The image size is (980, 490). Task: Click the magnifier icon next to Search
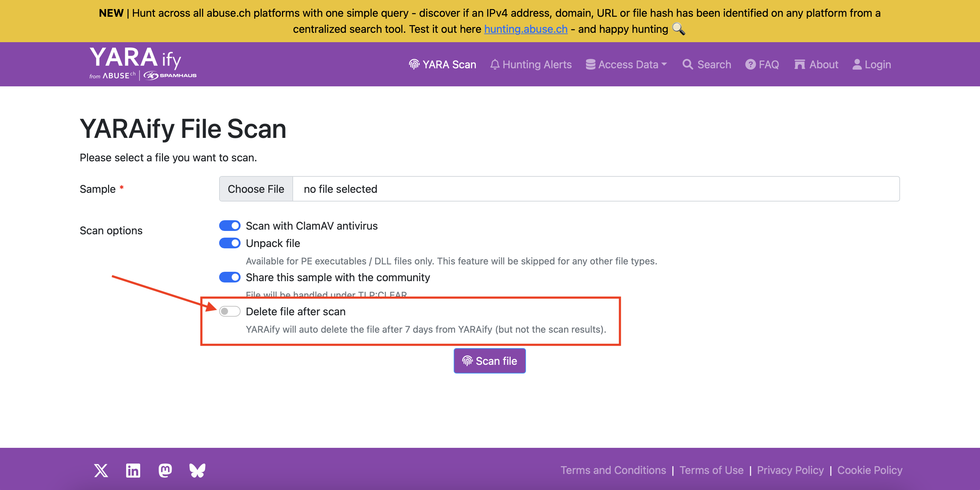click(688, 64)
